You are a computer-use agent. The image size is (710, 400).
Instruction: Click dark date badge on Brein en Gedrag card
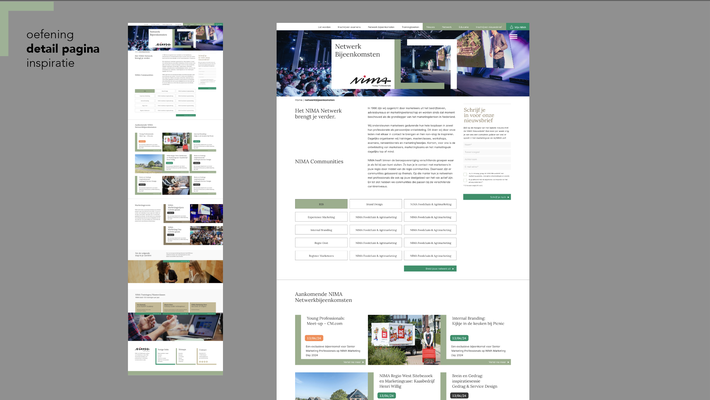click(459, 395)
